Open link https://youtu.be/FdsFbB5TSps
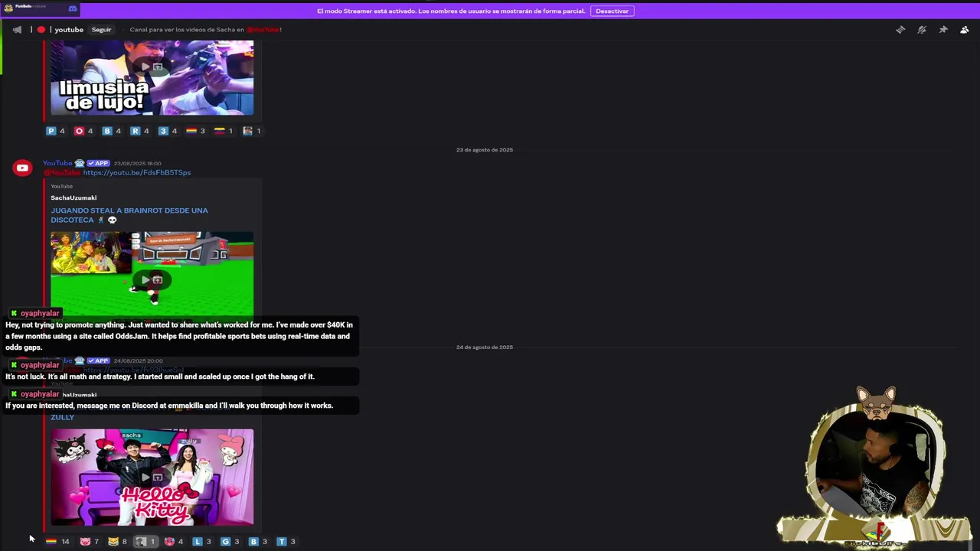980x551 pixels. [x=136, y=172]
